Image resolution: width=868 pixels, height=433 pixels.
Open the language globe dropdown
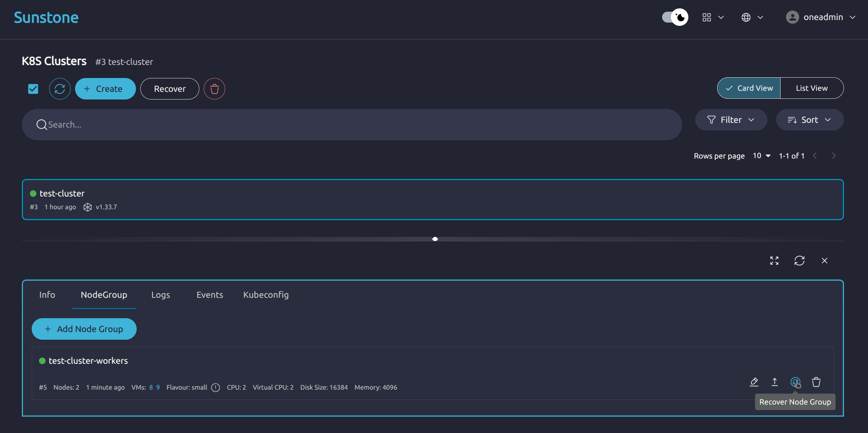click(x=752, y=17)
